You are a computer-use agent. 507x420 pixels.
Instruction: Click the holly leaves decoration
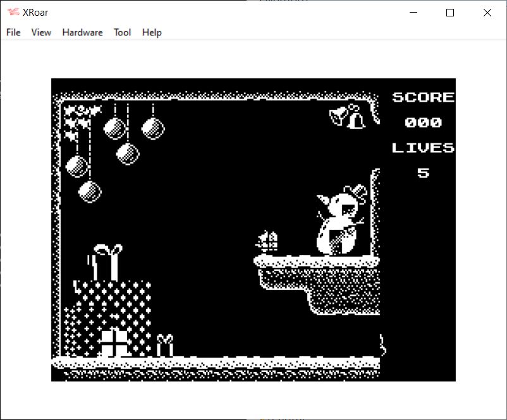(79, 120)
